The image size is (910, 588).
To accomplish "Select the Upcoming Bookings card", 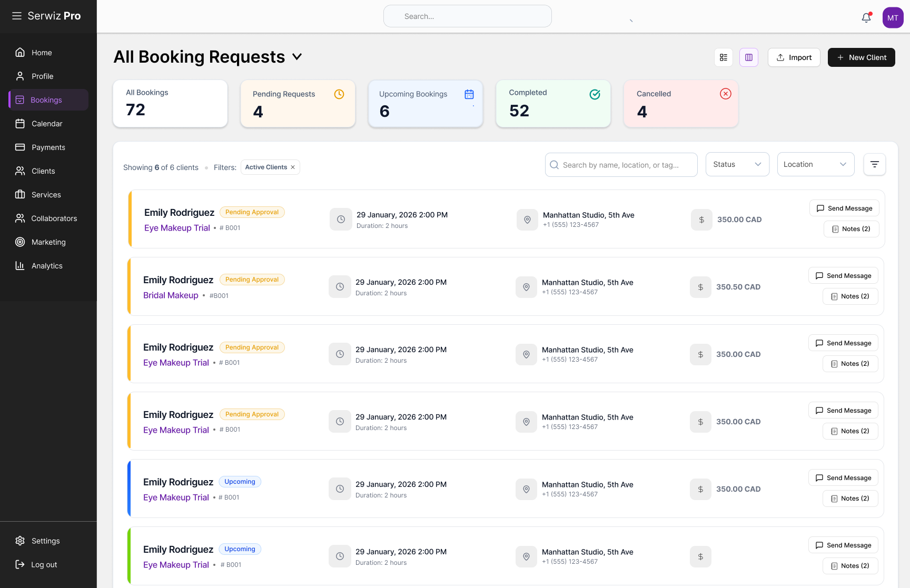I will (426, 104).
